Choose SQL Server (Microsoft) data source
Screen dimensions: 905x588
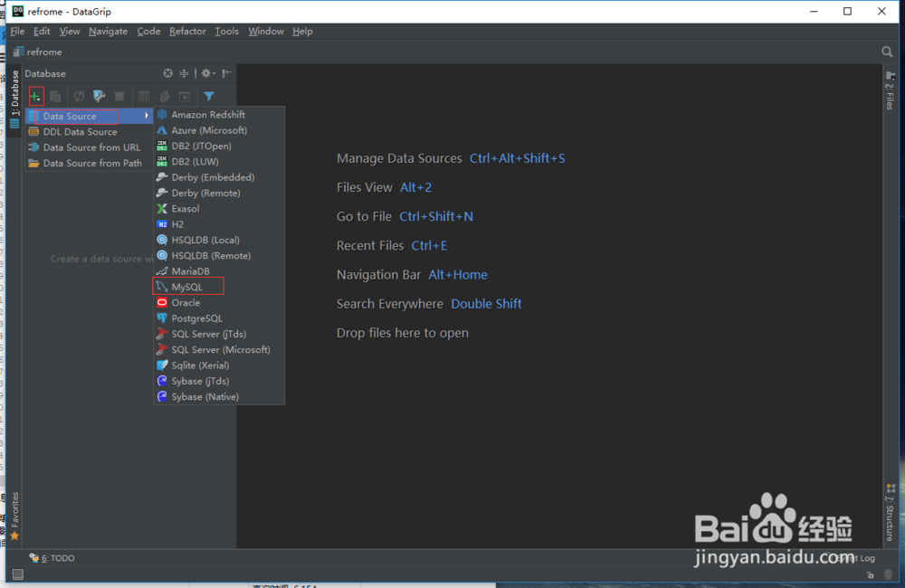click(219, 349)
